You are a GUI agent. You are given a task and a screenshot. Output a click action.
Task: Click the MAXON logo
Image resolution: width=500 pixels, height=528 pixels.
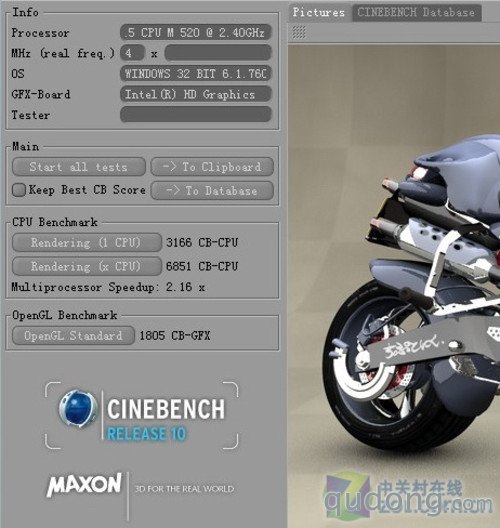(x=84, y=485)
